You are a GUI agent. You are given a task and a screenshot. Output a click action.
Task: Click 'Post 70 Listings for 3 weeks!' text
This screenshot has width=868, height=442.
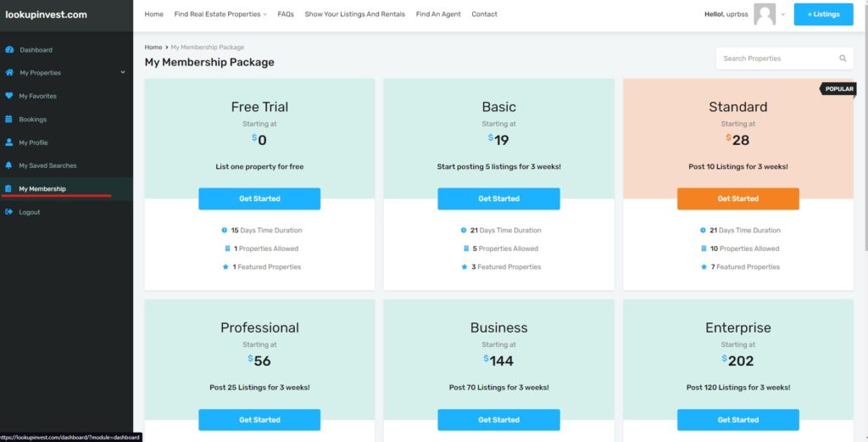coord(498,388)
